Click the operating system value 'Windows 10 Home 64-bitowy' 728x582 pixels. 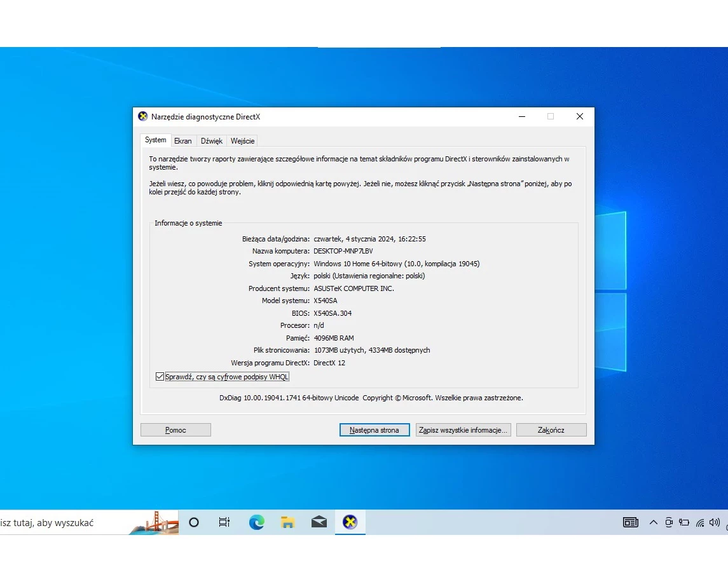pyautogui.click(x=357, y=264)
